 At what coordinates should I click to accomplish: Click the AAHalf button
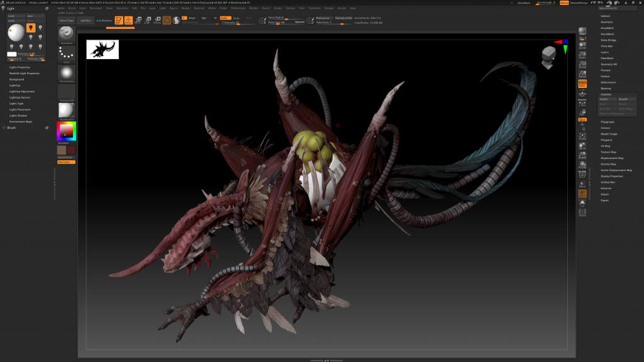pyautogui.click(x=582, y=74)
